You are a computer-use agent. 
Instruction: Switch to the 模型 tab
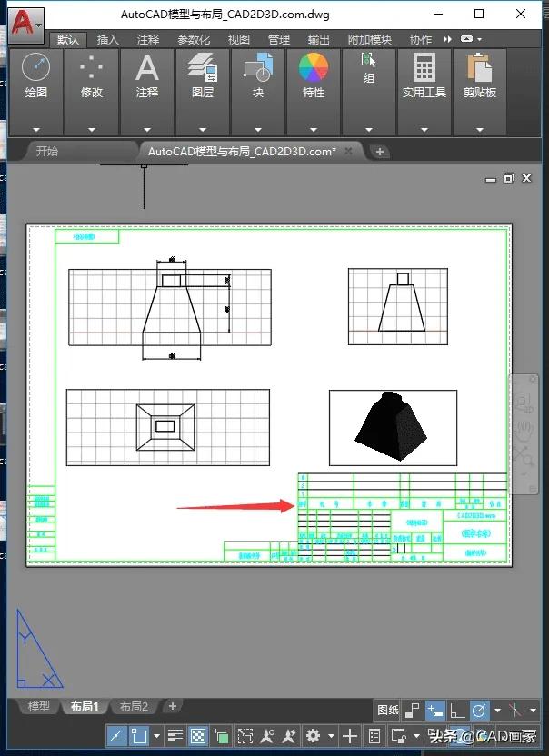pos(38,707)
